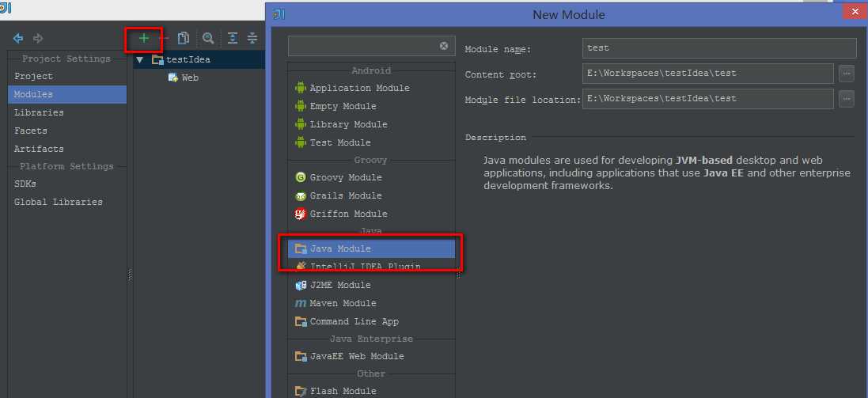868x398 pixels.
Task: Select Command Line App type
Action: (x=371, y=321)
